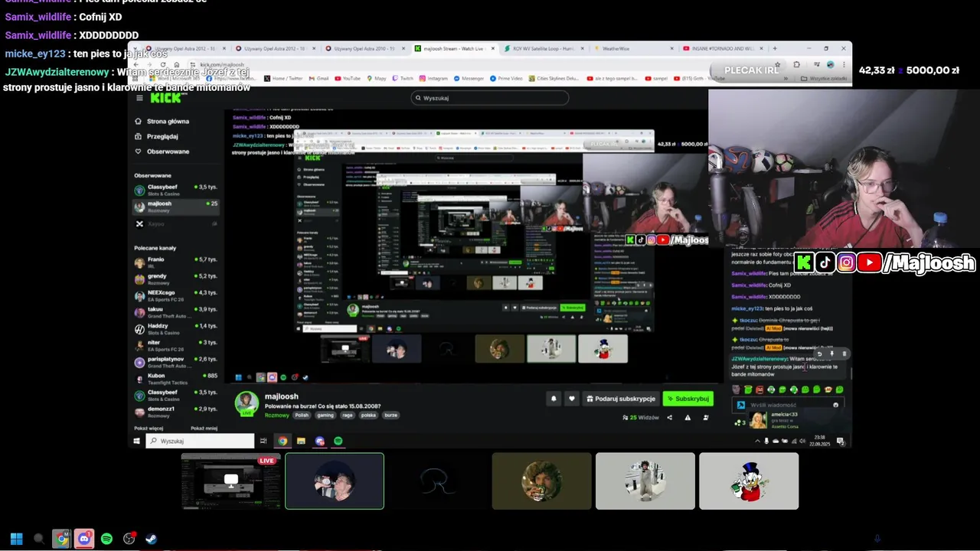Open recommended channel niter
The image size is (980, 551).
pos(176,345)
